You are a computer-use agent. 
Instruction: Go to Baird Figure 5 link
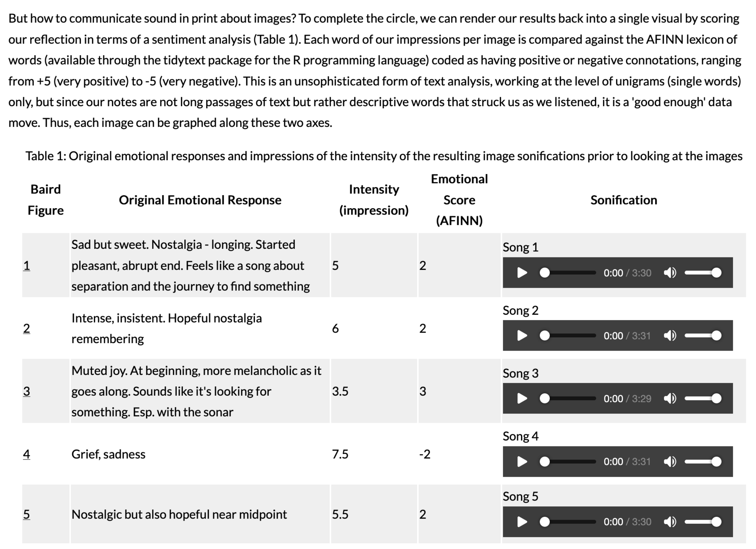click(26, 514)
